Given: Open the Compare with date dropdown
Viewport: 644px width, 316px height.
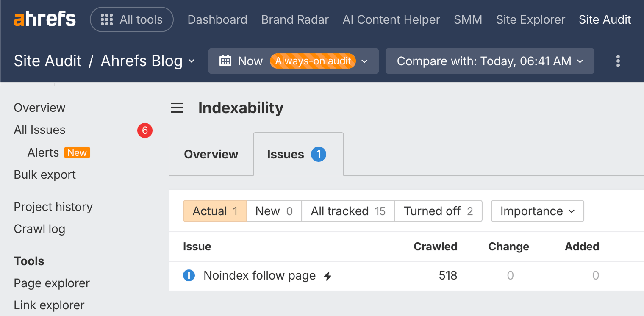Looking at the screenshot, I should pyautogui.click(x=489, y=61).
